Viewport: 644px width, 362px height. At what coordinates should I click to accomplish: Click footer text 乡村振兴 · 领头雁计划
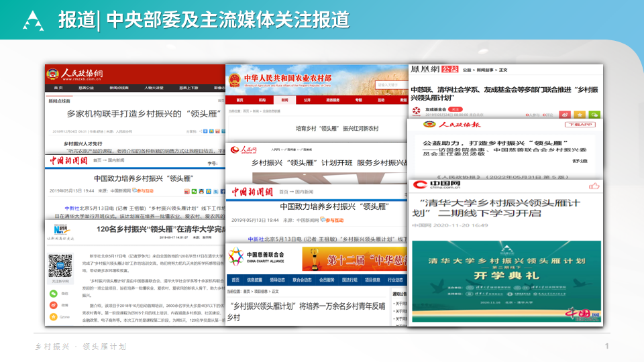(81, 347)
